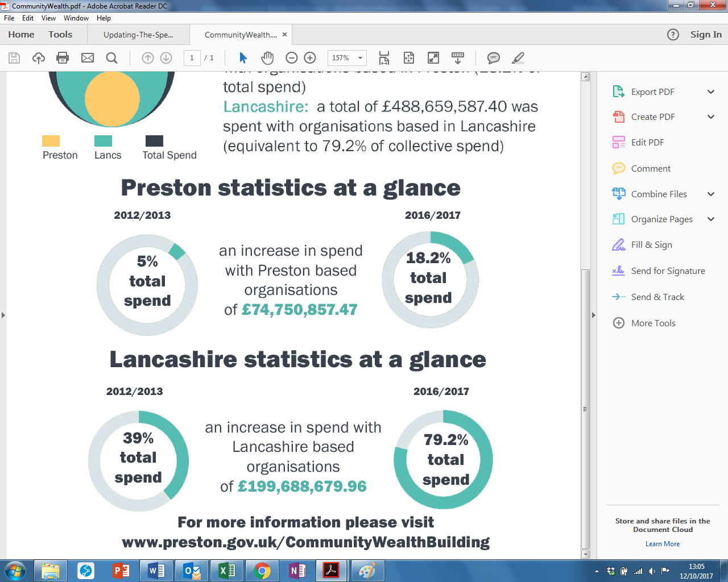
Task: Click the Learn More link
Action: (x=663, y=544)
